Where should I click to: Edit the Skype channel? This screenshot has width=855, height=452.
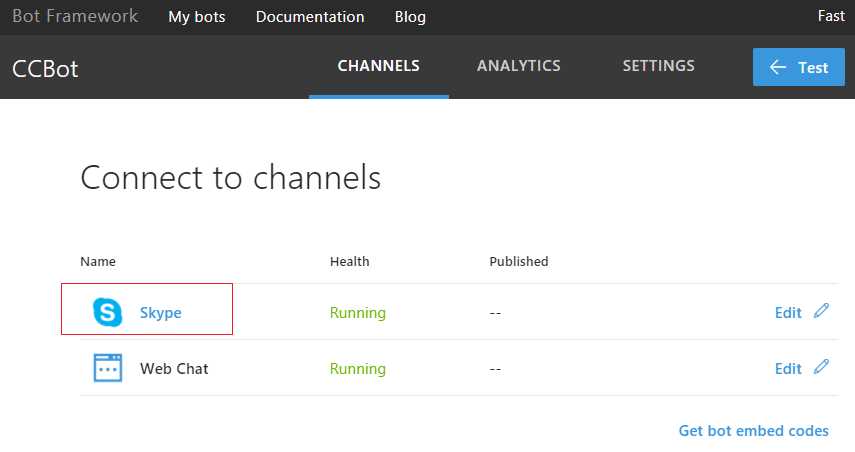click(788, 313)
